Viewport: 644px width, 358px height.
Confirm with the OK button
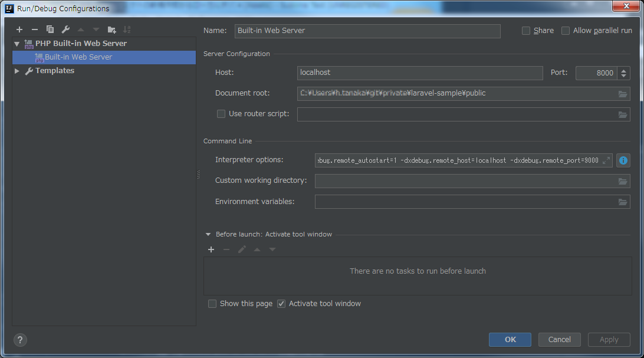[x=510, y=340]
